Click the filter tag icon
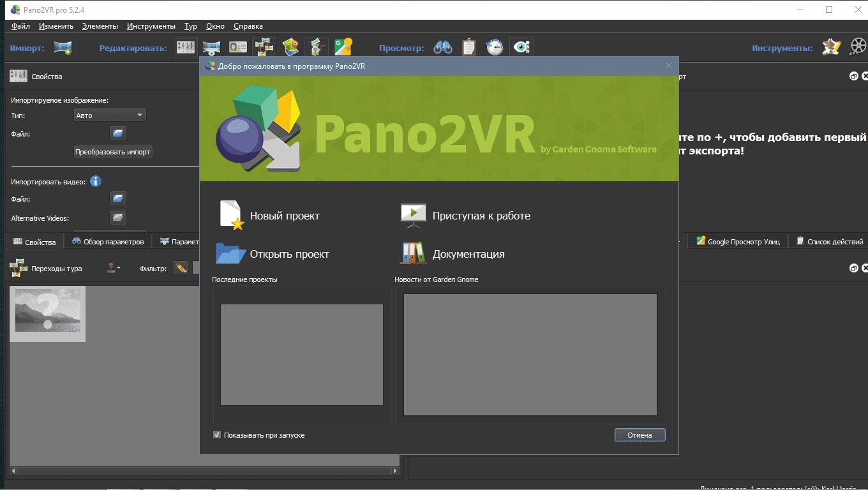Screen dimensions: 868x490 tap(181, 268)
